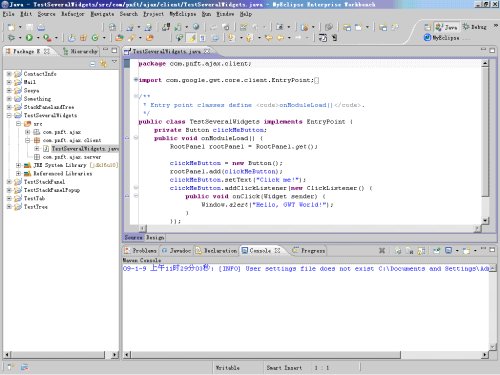Expand the ContactInfo project node

tap(9, 74)
